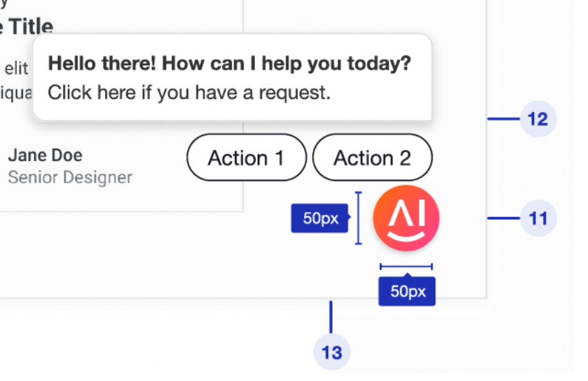Click the 'elit' body text on card
Viewport: 588px width, 381px height.
point(16,69)
